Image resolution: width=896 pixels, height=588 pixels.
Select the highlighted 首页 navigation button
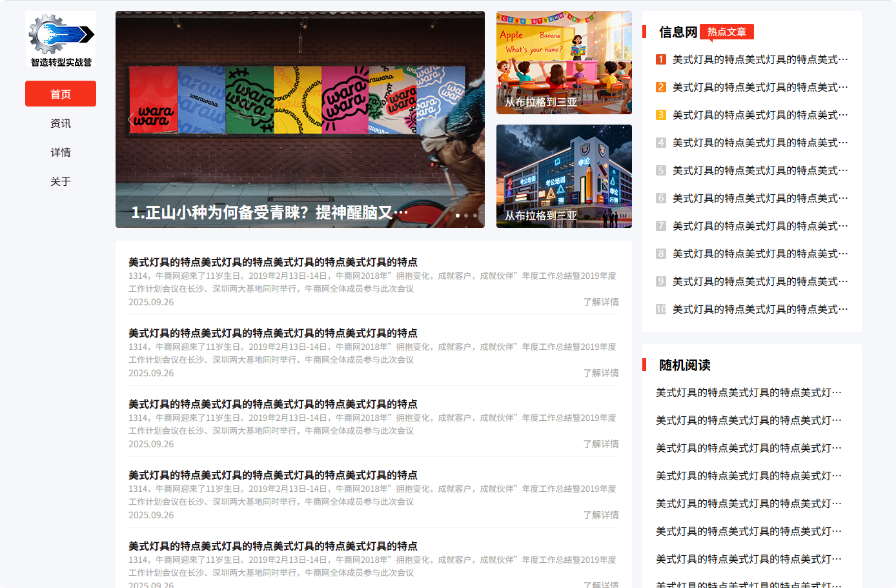click(60, 93)
